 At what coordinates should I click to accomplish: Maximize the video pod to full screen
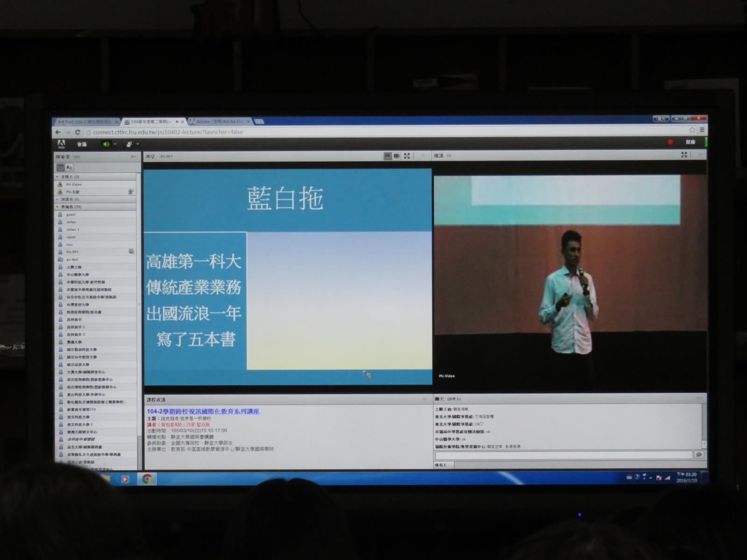coord(684,155)
